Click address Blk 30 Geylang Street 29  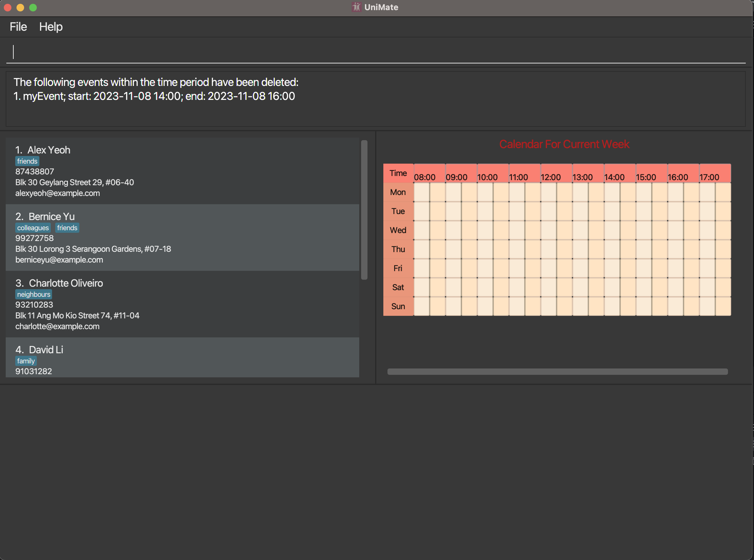75,182
